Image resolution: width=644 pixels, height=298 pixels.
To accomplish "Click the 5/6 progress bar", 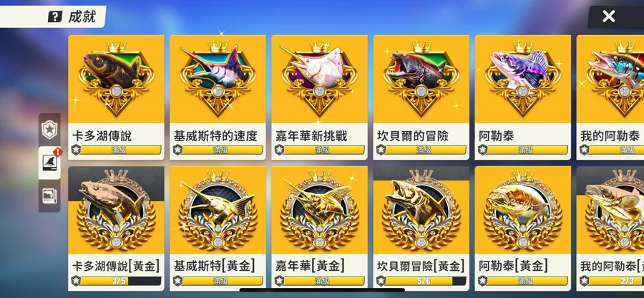I will click(425, 281).
